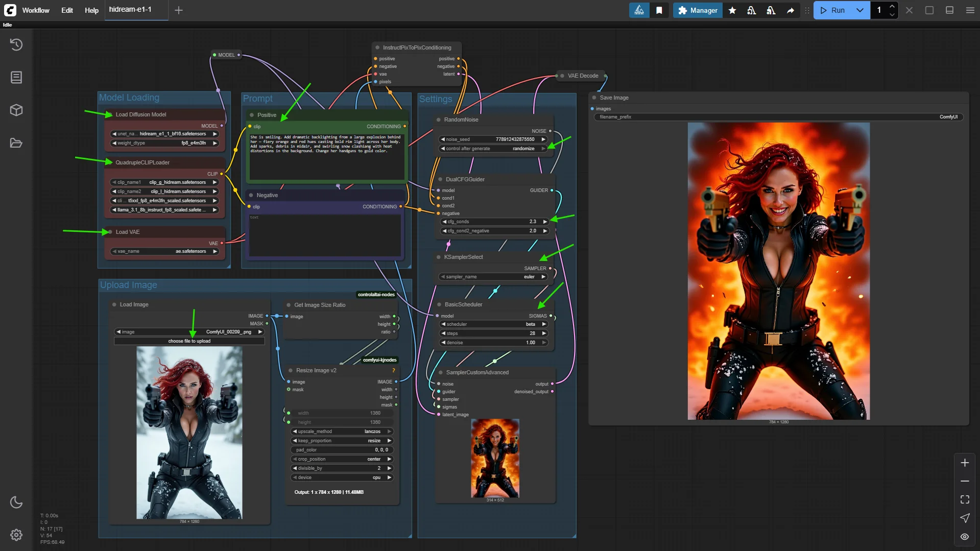Viewport: 980px width, 551px height.
Task: Open the hamburger menu icon top right
Action: point(970,10)
